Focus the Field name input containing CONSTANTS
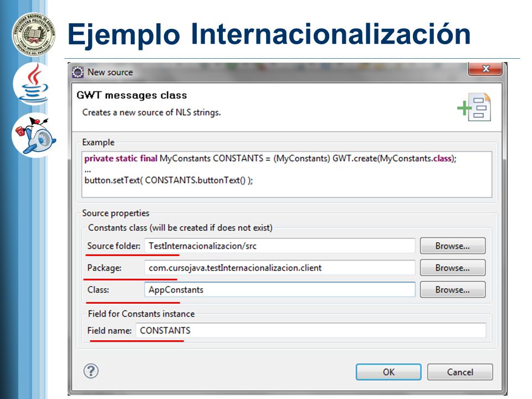The width and height of the screenshot is (532, 399). [x=311, y=330]
